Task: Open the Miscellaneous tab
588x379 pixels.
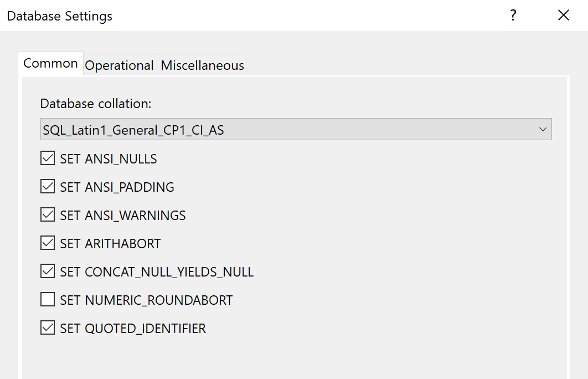Action: point(202,65)
